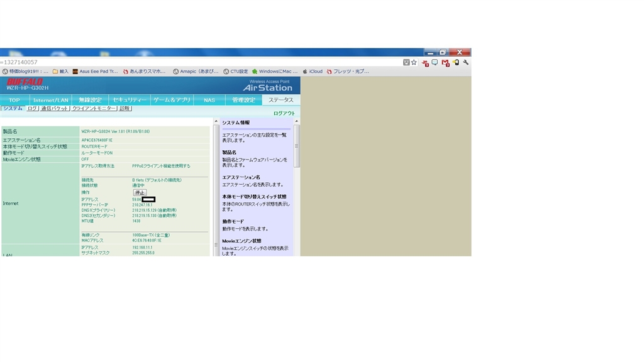This screenshot has height=362, width=644.
Task: Open the 無線設定 tab
Action: [x=91, y=100]
